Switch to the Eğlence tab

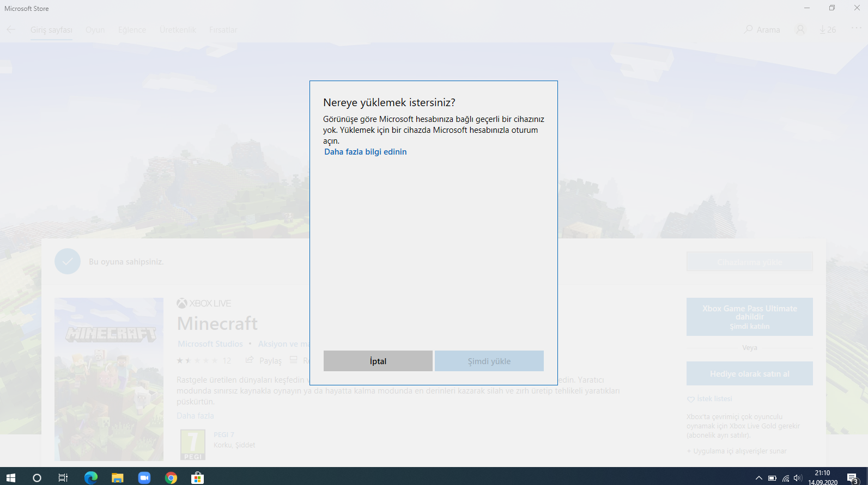click(x=132, y=30)
